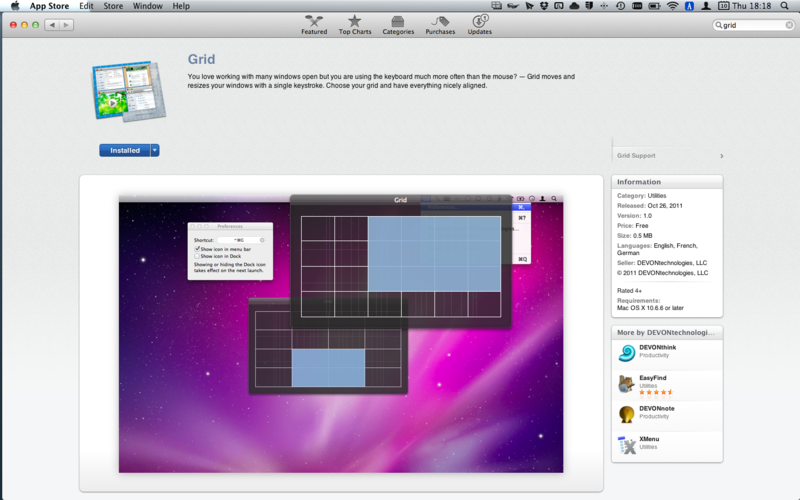Screen dimensions: 800x500
Task: Click the Grid app icon
Action: [x=129, y=91]
